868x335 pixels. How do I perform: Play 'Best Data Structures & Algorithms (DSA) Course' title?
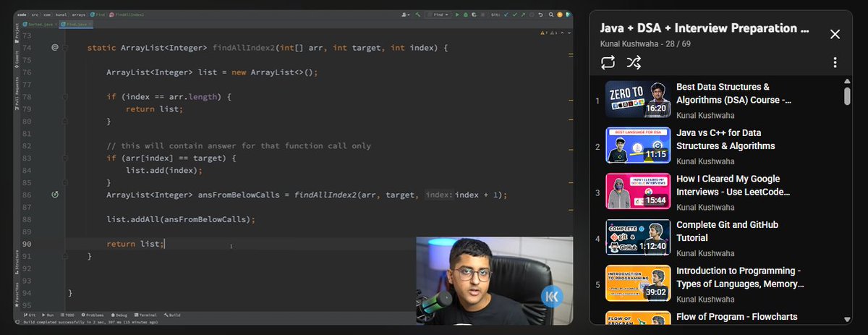point(733,93)
